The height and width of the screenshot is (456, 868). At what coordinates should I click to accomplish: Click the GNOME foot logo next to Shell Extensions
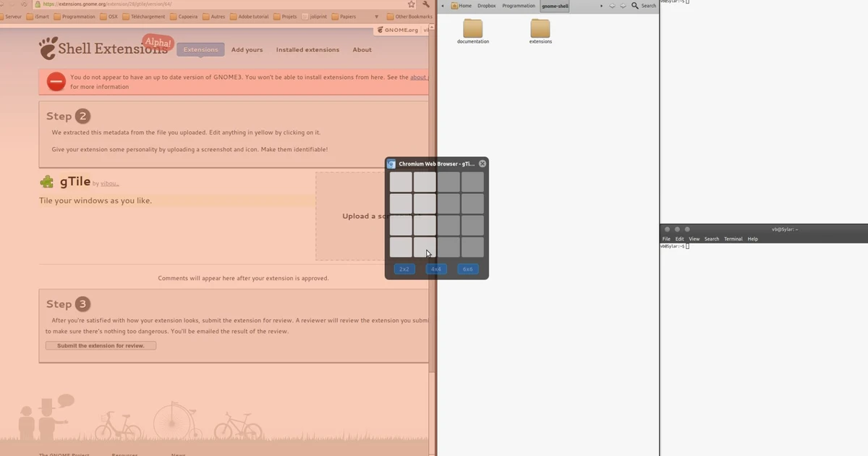(47, 48)
